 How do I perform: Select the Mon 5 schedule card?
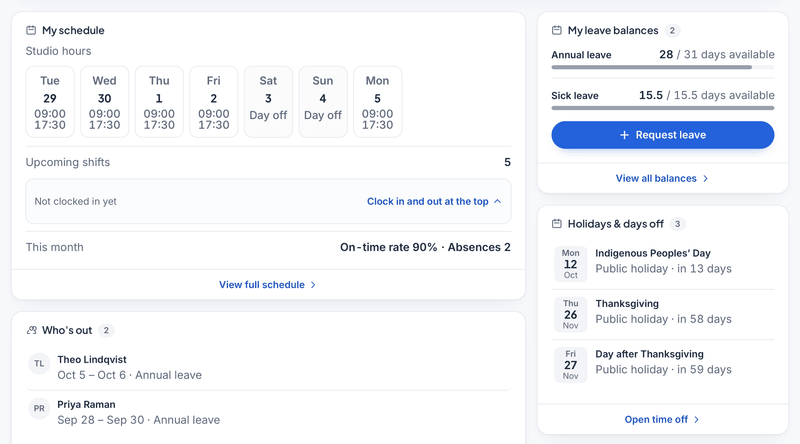(378, 102)
